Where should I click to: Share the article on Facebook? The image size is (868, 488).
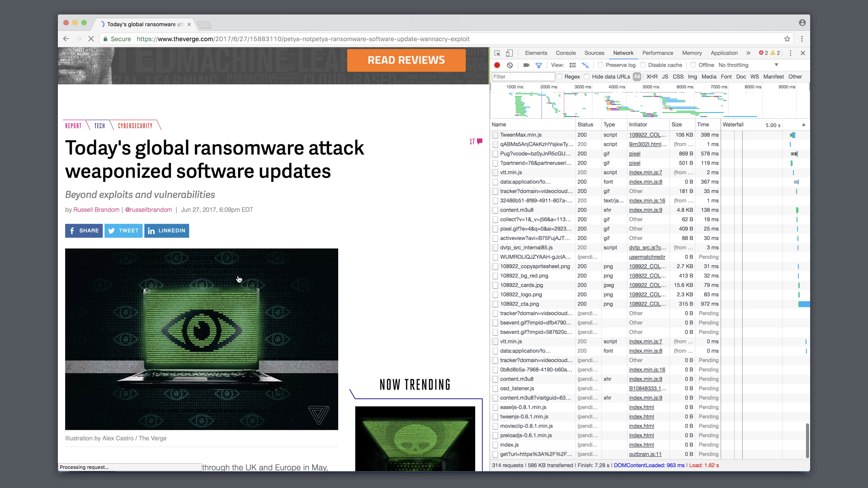tap(84, 230)
